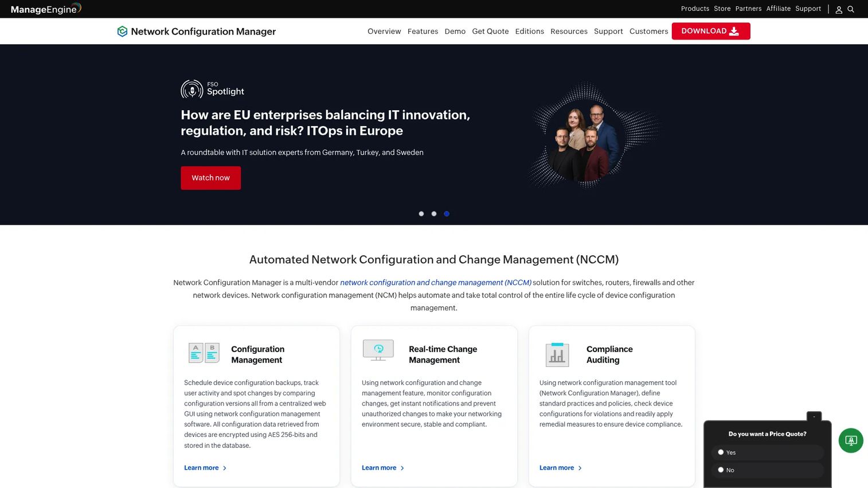Image resolution: width=868 pixels, height=488 pixels.
Task: Collapse the price quote popup tab
Action: (x=814, y=416)
